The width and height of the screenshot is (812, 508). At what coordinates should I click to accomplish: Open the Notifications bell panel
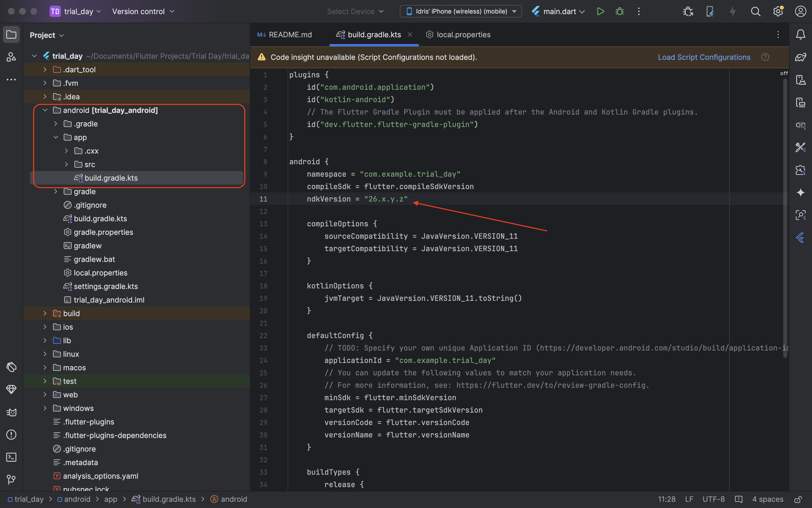[801, 34]
